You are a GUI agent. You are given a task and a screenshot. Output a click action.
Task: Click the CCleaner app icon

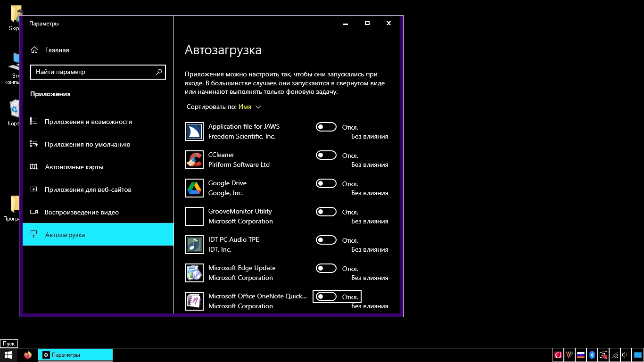coord(194,160)
